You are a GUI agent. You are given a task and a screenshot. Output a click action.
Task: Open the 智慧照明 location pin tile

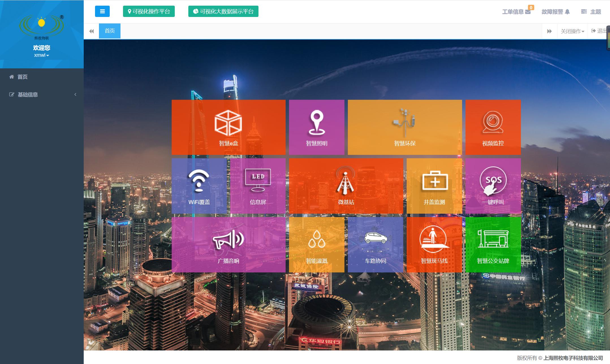[x=316, y=127]
